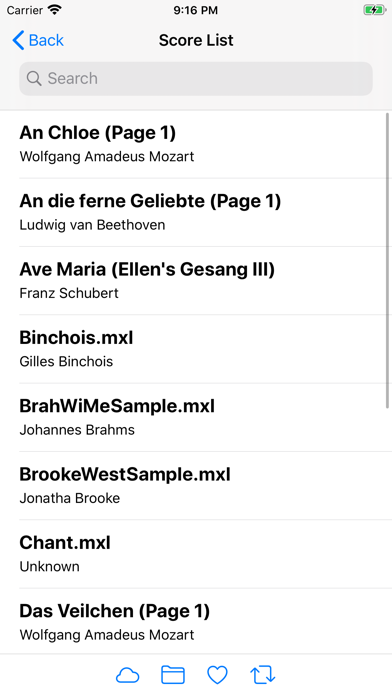The width and height of the screenshot is (392, 696).
Task: Focus the Search field
Action: coord(196,79)
